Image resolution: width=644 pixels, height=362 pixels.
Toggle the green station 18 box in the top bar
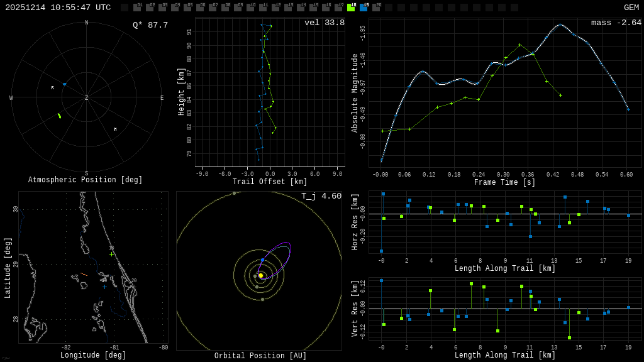(x=351, y=8)
